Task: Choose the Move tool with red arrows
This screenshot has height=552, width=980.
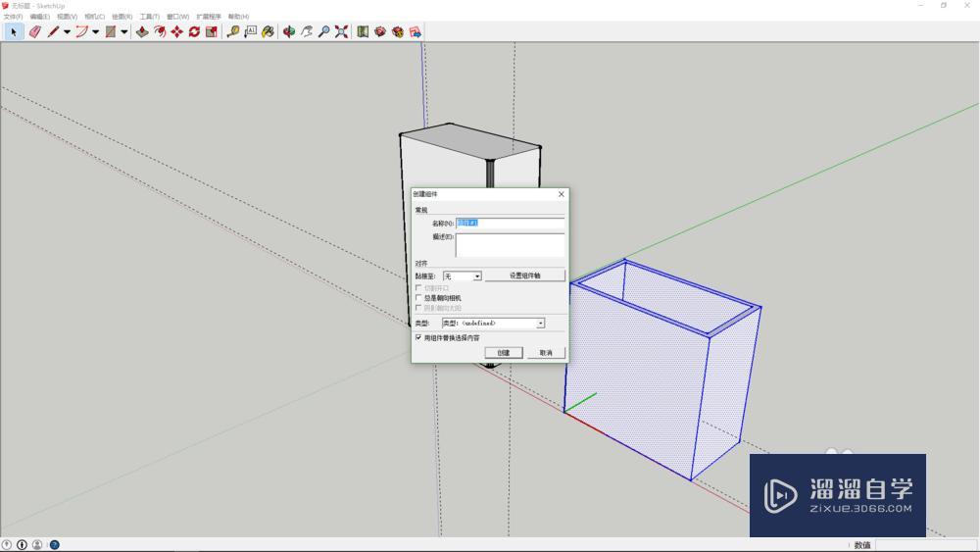Action: pos(177,32)
